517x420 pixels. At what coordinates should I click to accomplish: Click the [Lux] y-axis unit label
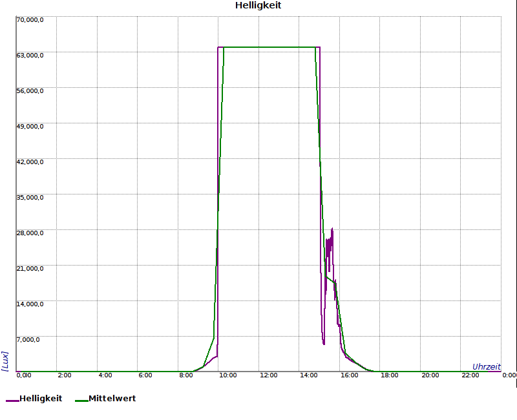tap(5, 361)
